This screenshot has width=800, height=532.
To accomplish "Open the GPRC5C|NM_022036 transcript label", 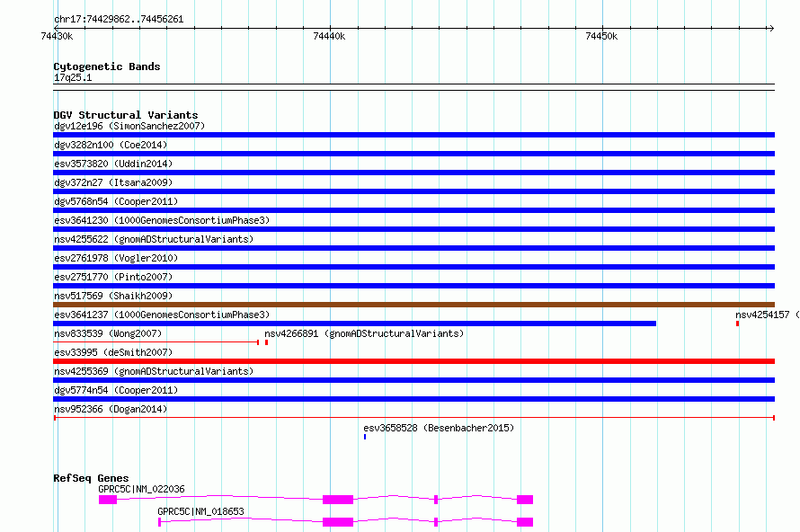I will (x=141, y=489).
